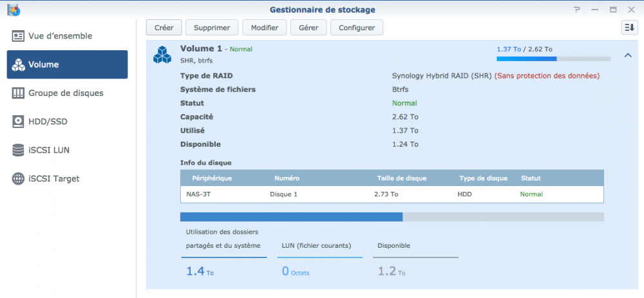Screen dimensions: 644x298
Task: Click the Créer button
Action: 164,28
